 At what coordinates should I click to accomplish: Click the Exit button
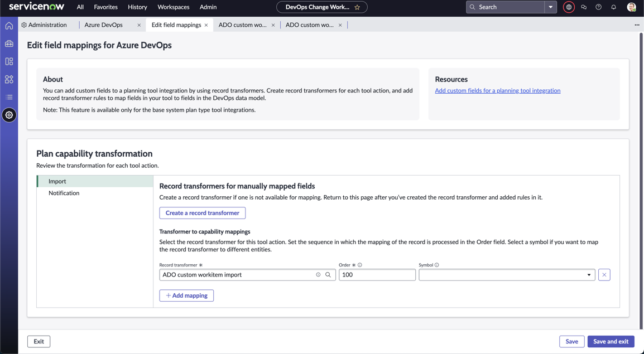pyautogui.click(x=39, y=341)
